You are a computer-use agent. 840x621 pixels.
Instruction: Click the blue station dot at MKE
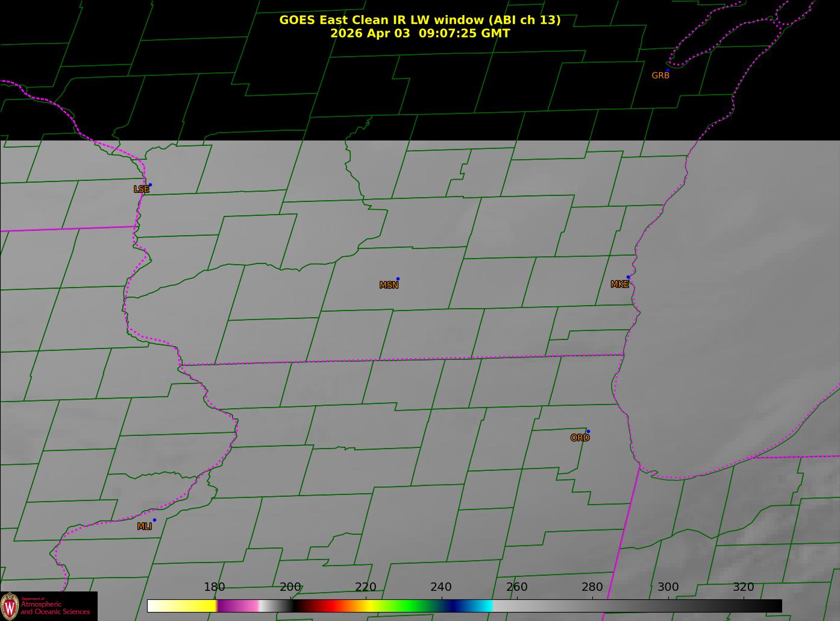[x=628, y=277]
